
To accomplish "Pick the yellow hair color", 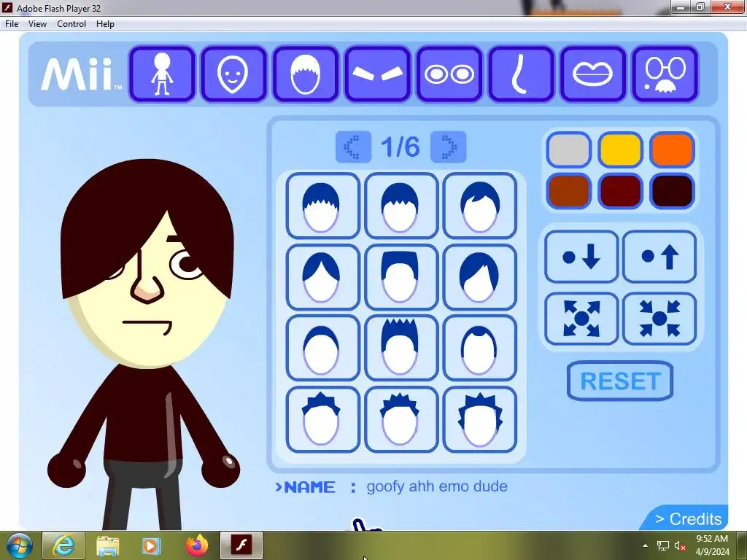I will (620, 149).
